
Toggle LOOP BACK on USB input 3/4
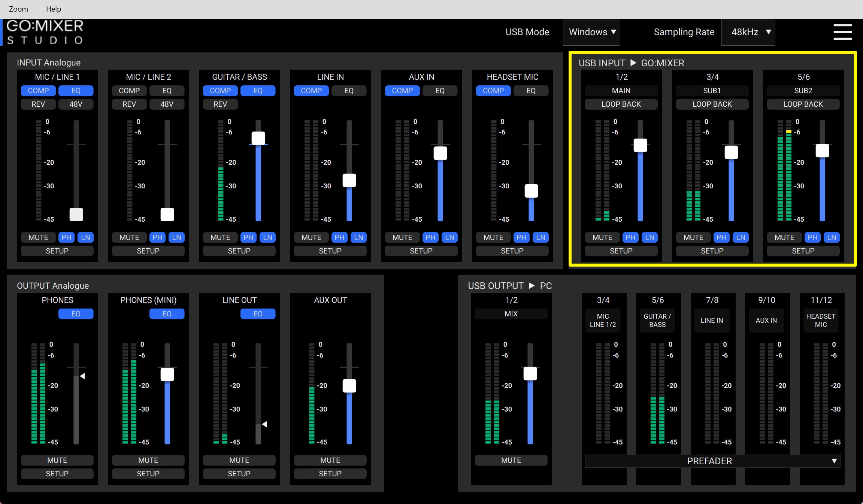(x=712, y=104)
